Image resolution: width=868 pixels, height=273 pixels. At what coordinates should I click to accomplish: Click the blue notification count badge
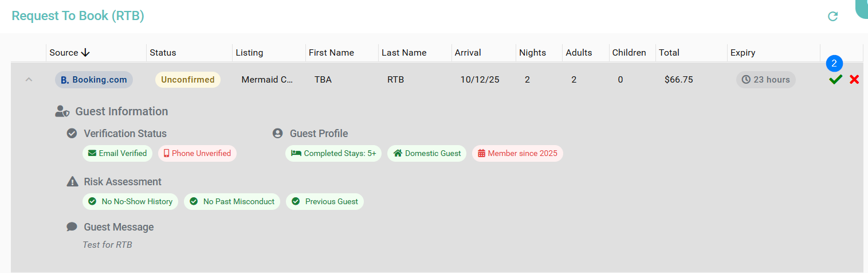[834, 63]
